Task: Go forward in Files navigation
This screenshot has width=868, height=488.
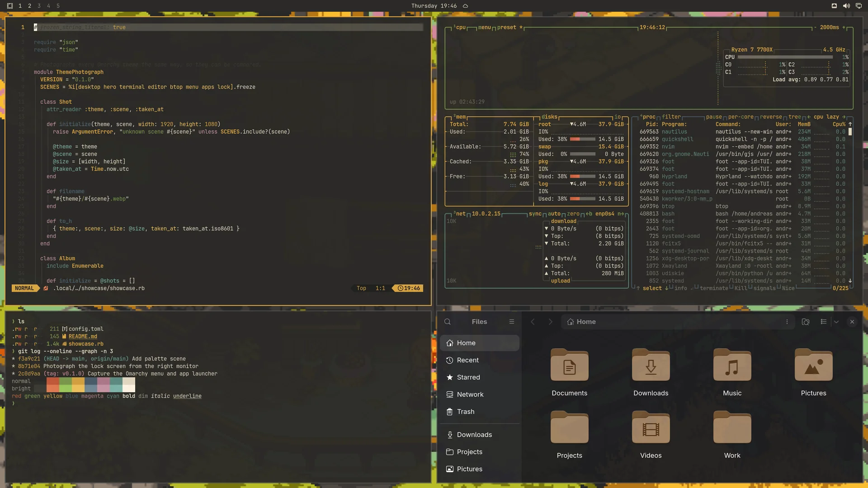Action: pyautogui.click(x=550, y=322)
